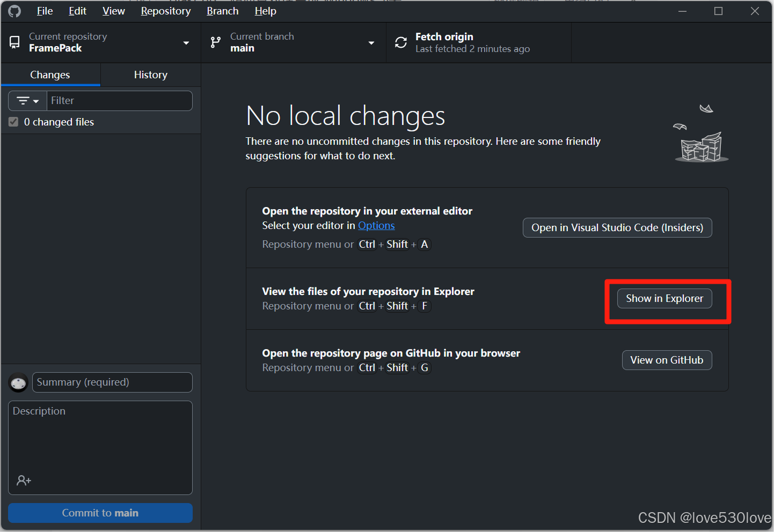Switch to the Changes tab
Image resolution: width=774 pixels, height=532 pixels.
coord(50,75)
